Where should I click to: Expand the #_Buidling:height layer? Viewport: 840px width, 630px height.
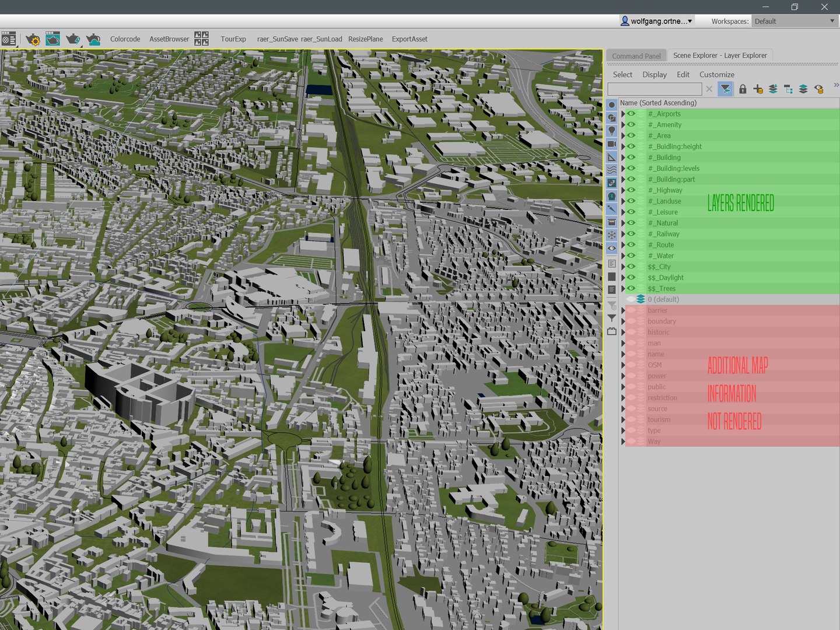coord(623,146)
